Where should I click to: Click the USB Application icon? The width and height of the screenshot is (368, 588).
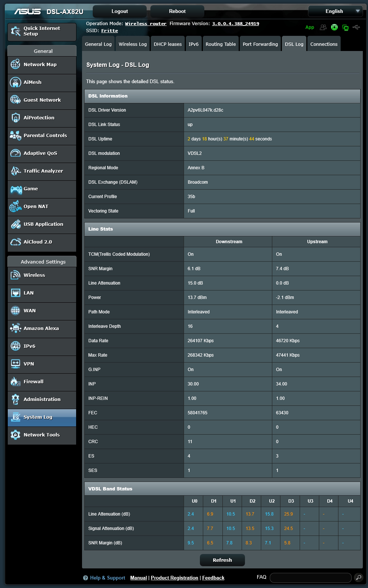pyautogui.click(x=16, y=224)
